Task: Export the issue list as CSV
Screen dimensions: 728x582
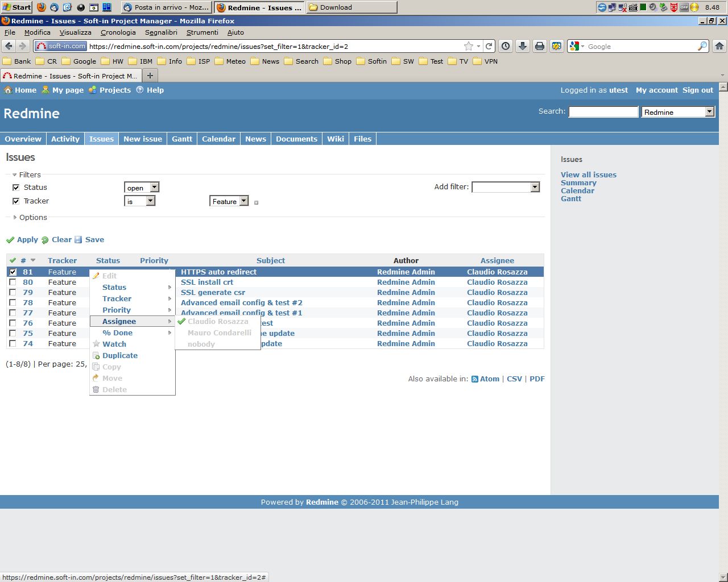Action: point(514,379)
